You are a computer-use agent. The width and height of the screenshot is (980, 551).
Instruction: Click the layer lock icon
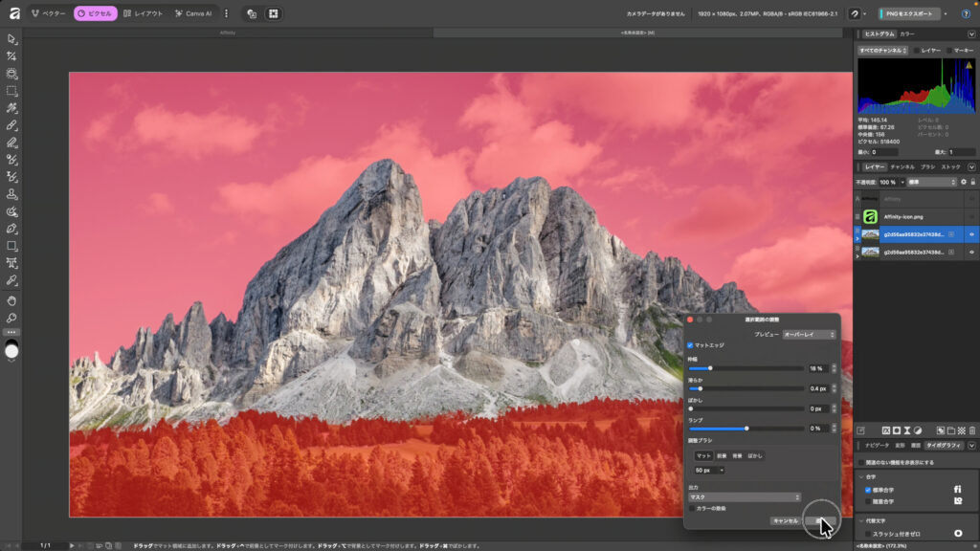pos(972,182)
